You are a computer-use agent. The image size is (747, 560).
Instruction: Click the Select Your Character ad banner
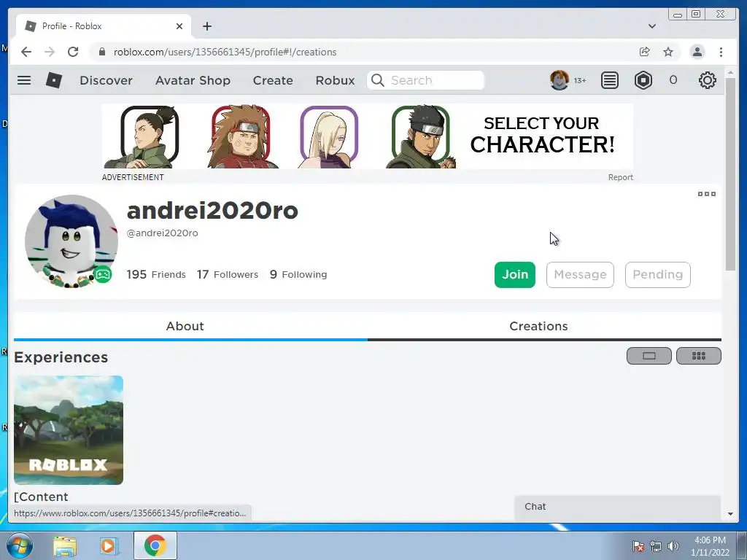[368, 136]
